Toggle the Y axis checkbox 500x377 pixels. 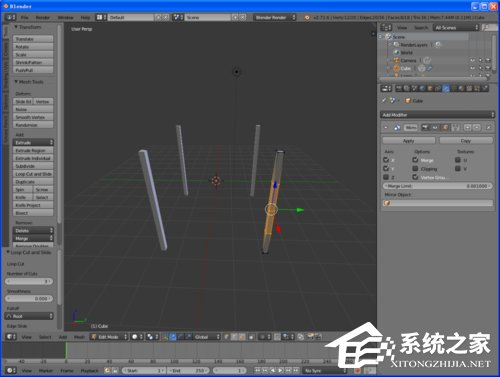pos(386,168)
